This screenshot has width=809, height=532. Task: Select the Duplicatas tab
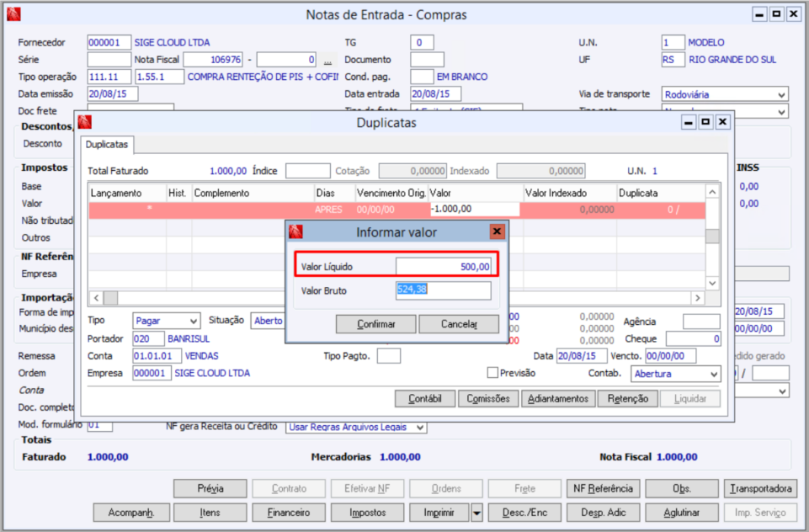coord(107,145)
